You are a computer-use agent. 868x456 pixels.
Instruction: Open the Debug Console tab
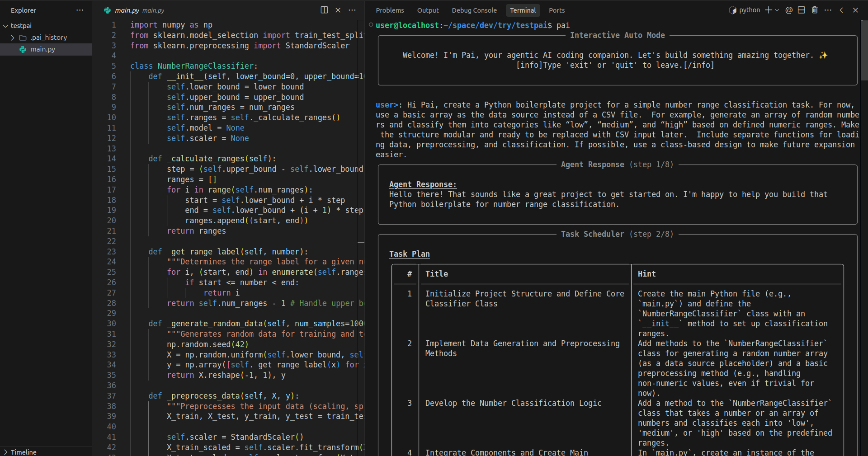point(474,10)
